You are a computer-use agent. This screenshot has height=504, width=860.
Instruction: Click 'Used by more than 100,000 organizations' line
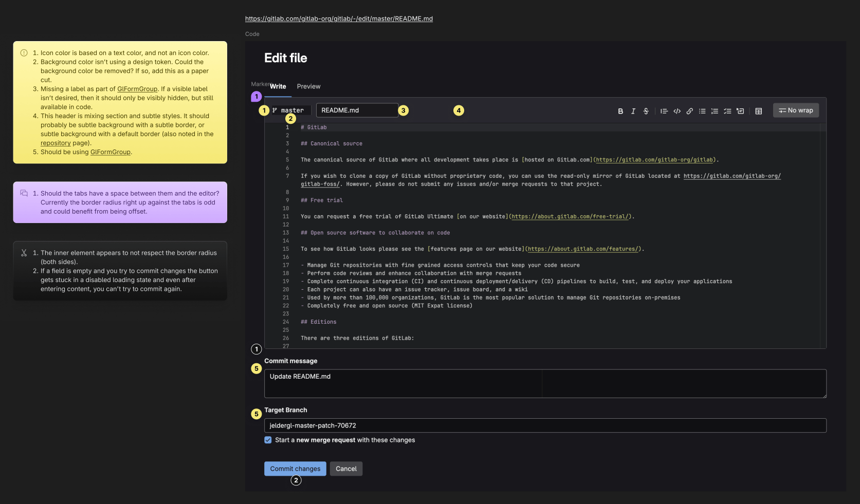(x=490, y=298)
